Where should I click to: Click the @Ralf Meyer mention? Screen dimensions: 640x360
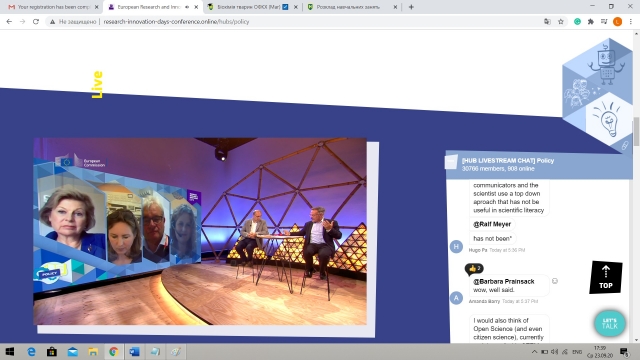tap(492, 224)
